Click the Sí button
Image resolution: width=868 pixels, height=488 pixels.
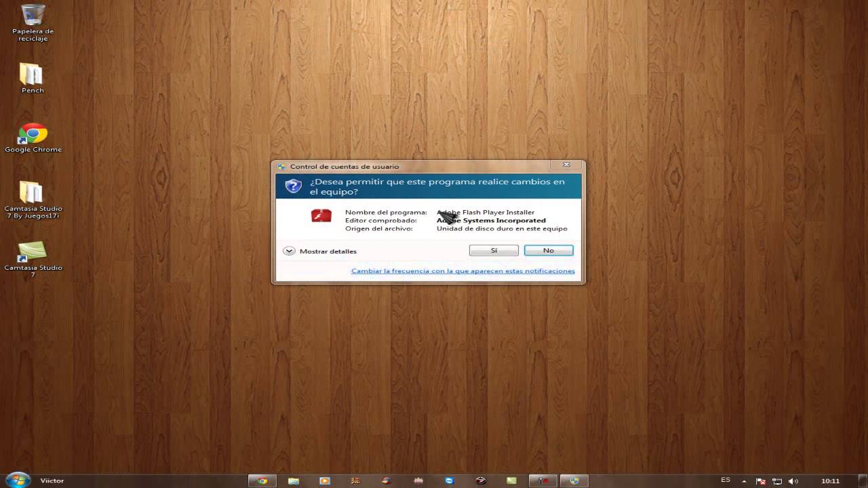(x=494, y=250)
